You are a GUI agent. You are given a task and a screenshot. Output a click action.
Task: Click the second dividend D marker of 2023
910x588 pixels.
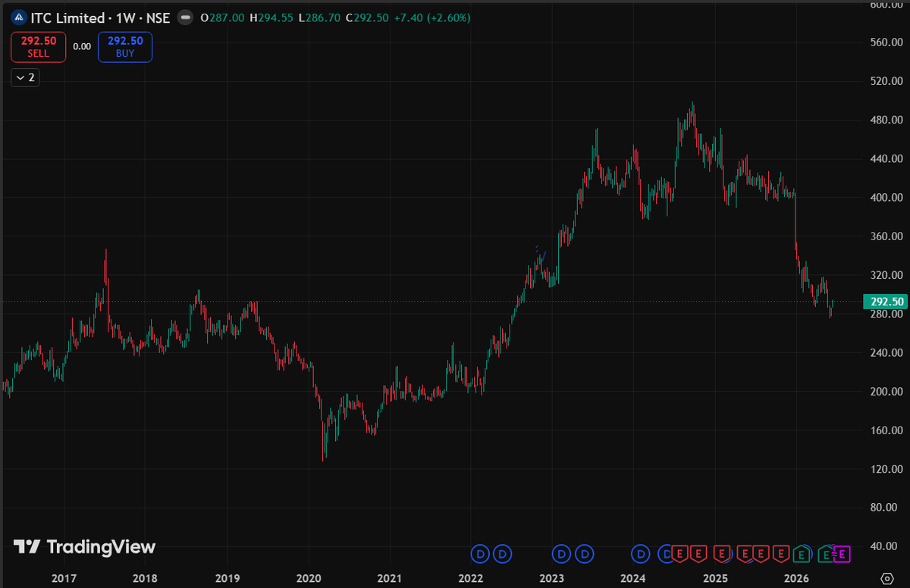(584, 554)
